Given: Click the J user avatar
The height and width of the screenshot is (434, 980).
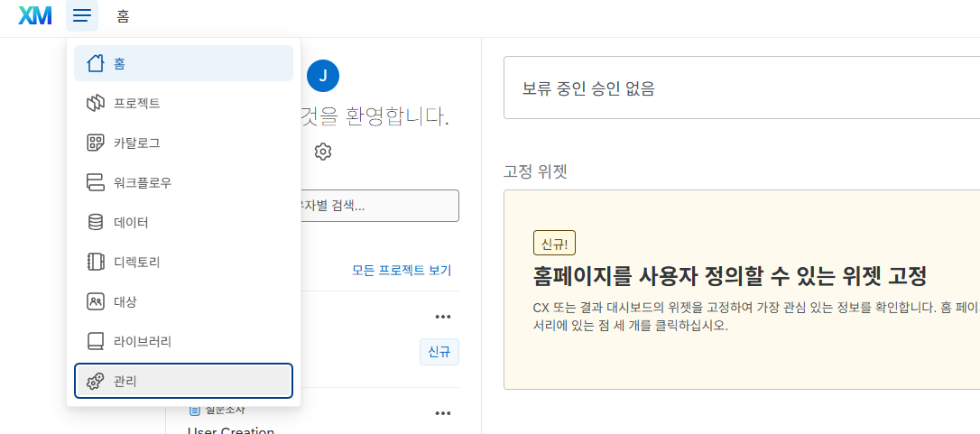Looking at the screenshot, I should 323,77.
